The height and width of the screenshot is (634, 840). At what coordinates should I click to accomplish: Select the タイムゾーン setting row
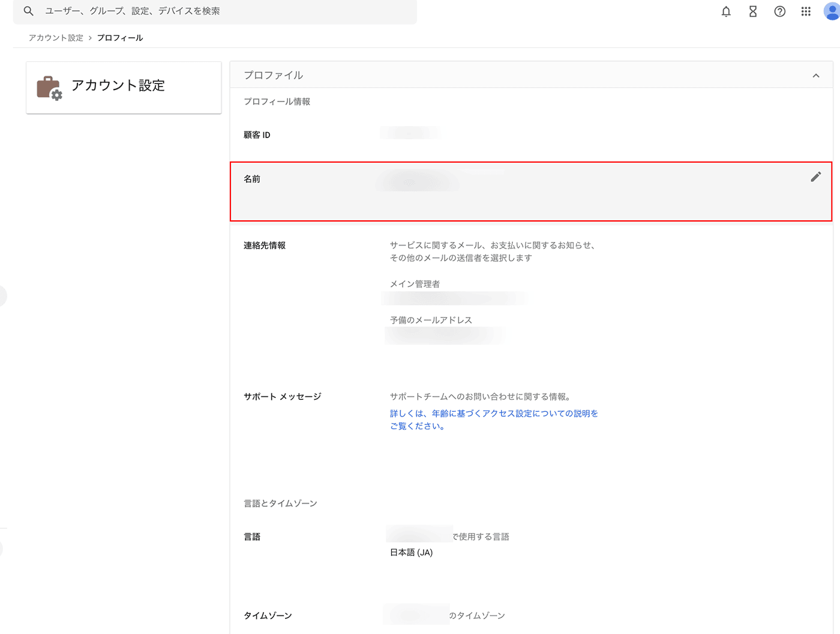point(268,615)
